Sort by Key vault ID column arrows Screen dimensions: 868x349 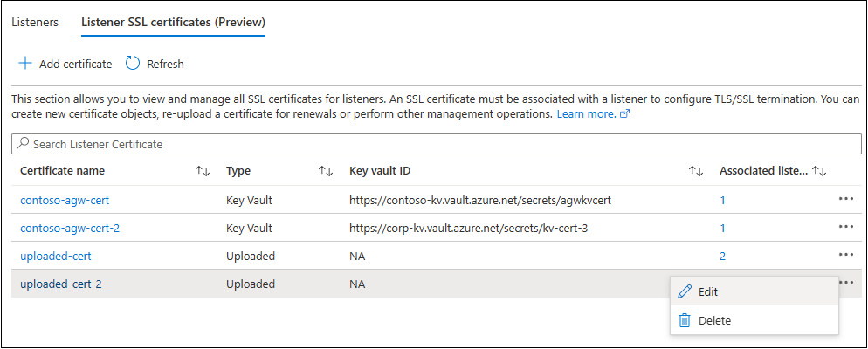(x=696, y=172)
